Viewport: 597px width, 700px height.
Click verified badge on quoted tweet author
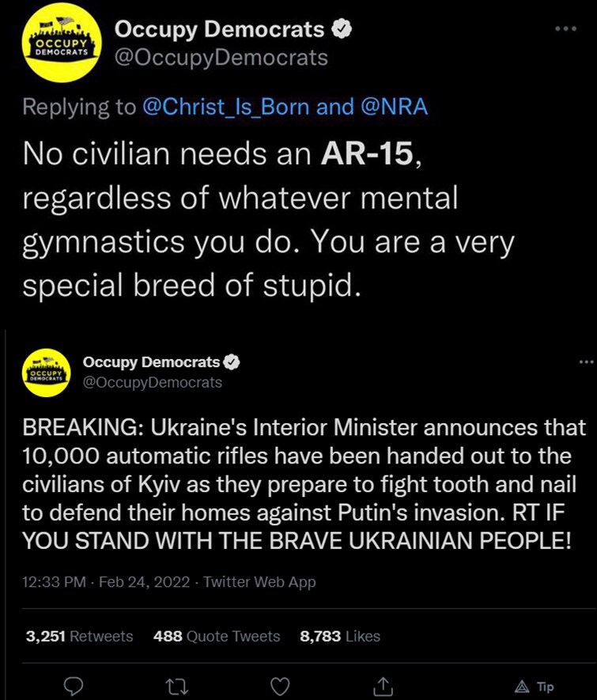coord(231,362)
